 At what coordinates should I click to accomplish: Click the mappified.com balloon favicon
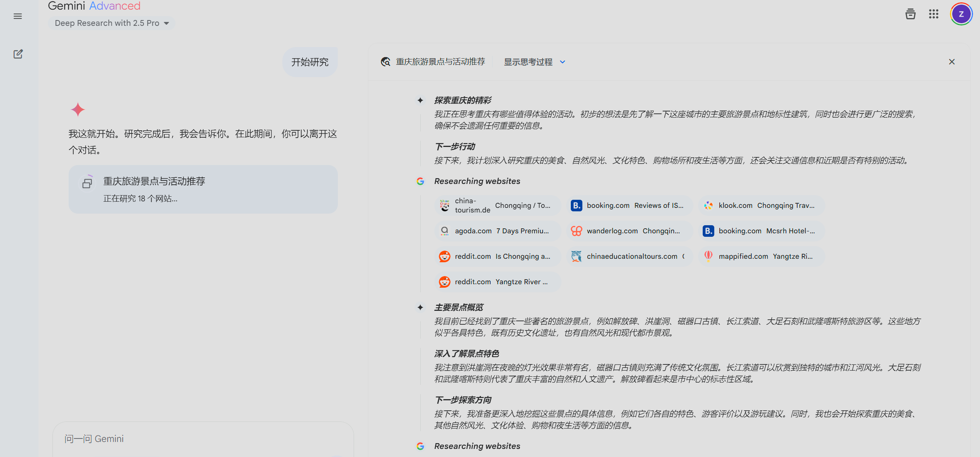[x=708, y=256]
